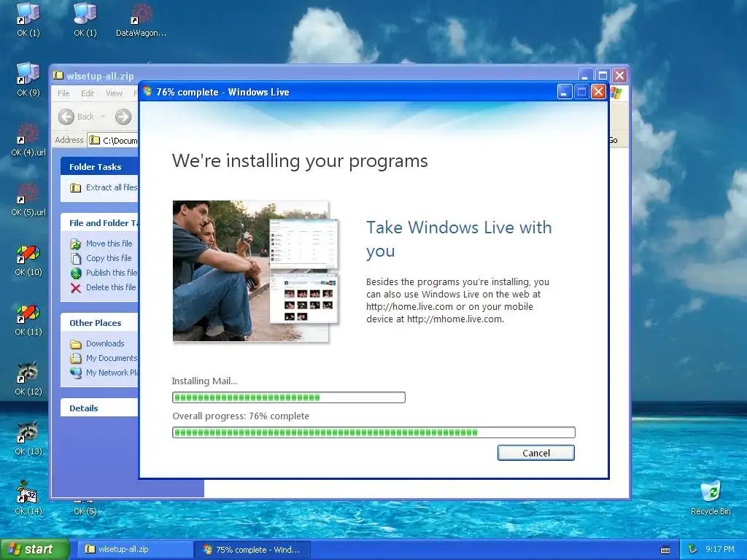Screen dimensions: 747x560
Task: Expand the Details panel header
Action: (99, 408)
